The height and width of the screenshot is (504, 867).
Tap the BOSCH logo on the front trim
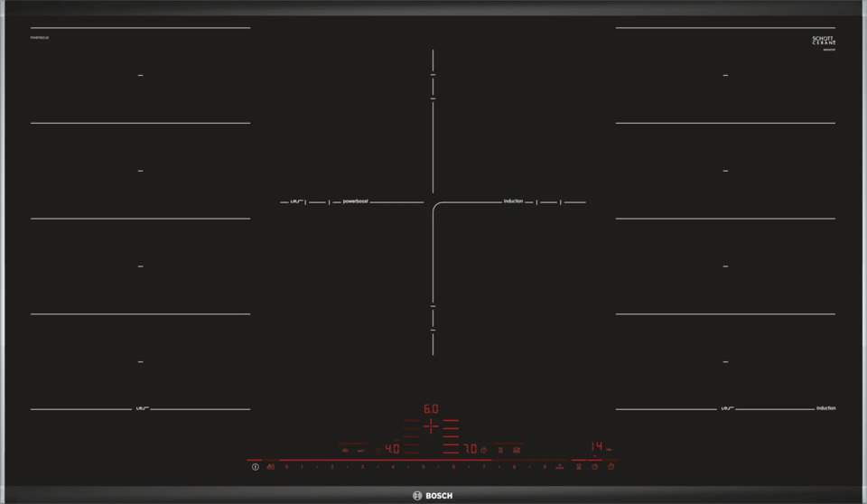point(433,496)
